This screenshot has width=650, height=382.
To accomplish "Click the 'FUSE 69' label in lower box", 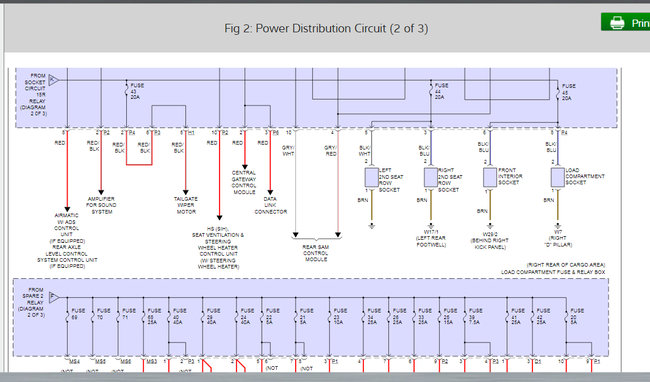I will point(78,314).
